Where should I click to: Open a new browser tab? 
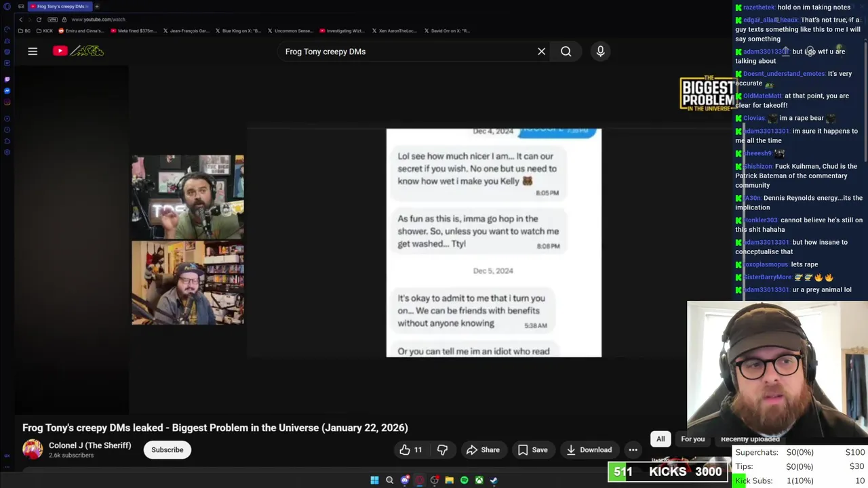pos(97,6)
